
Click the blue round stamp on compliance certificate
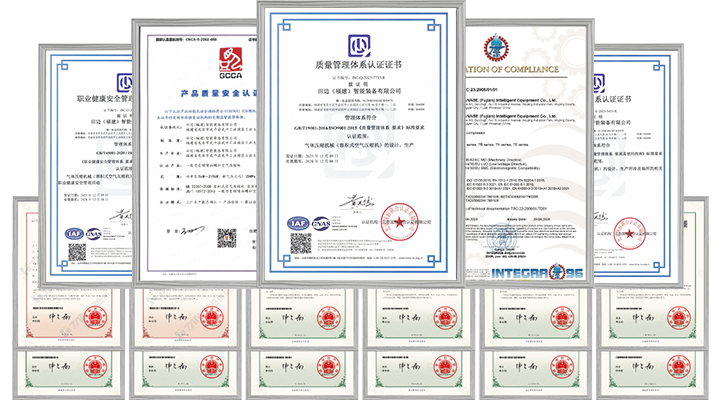coord(502,238)
